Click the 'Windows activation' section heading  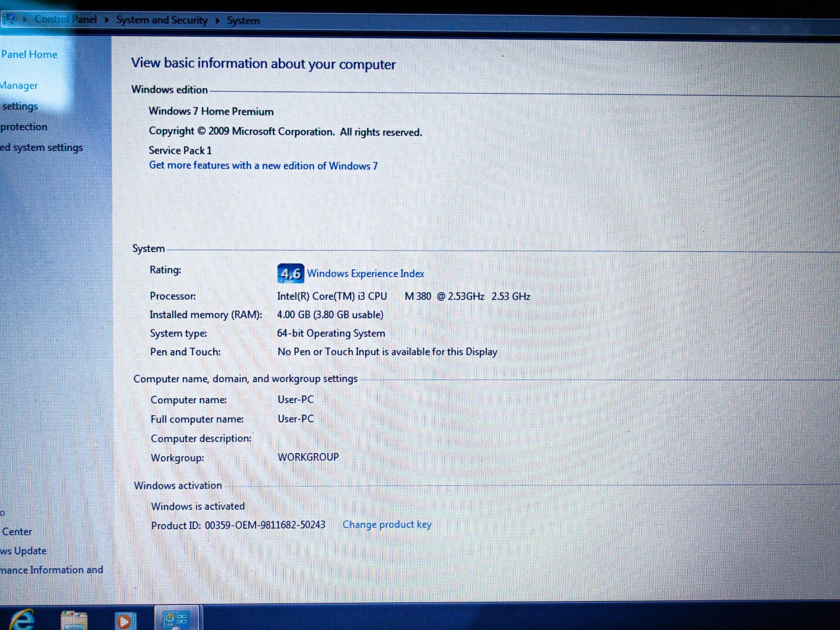click(x=178, y=486)
